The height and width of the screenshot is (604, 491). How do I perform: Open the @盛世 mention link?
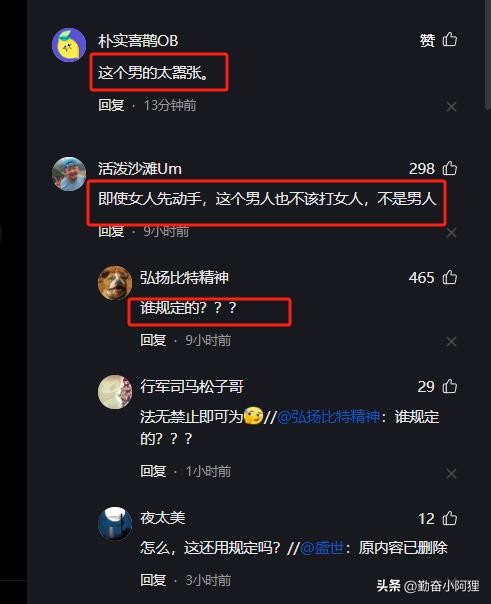[x=322, y=547]
